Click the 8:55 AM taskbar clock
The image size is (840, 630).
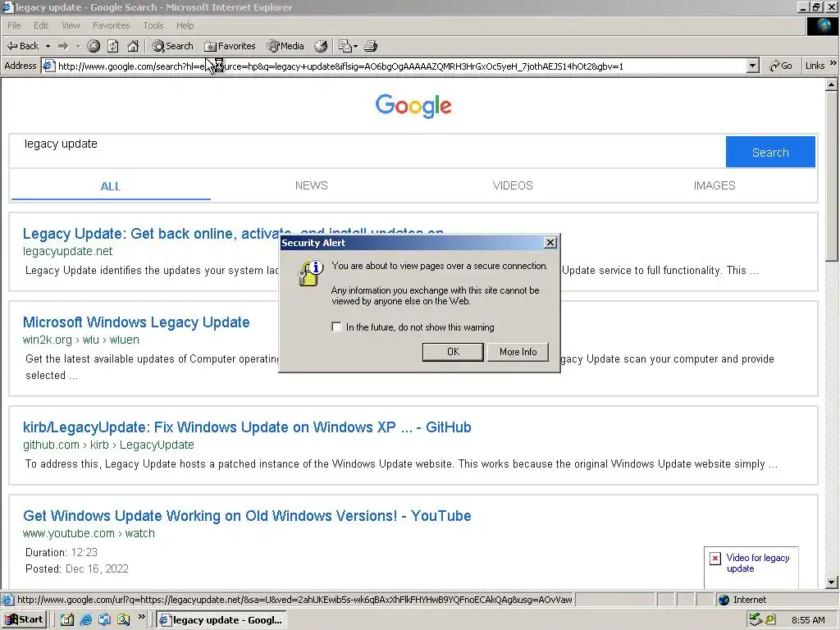808,620
